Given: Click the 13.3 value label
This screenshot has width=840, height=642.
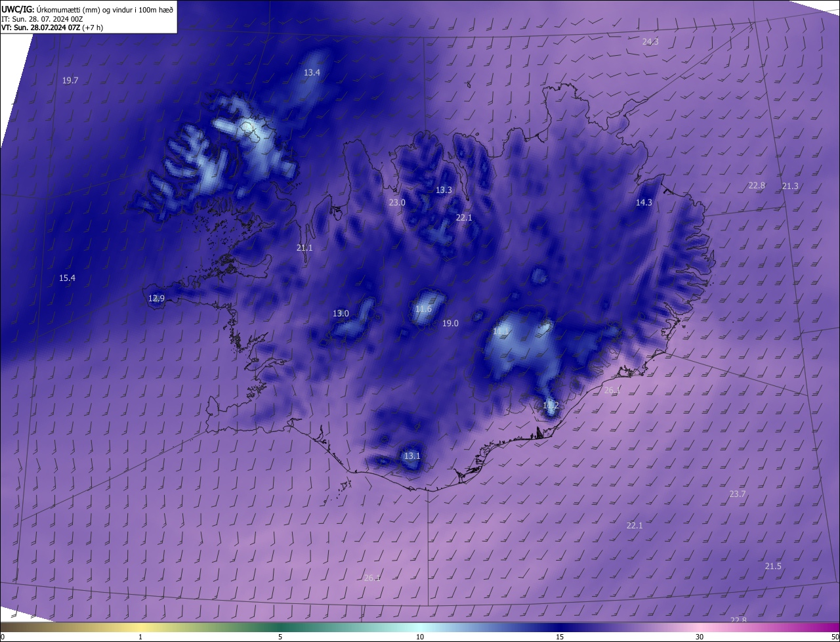Looking at the screenshot, I should tap(444, 190).
